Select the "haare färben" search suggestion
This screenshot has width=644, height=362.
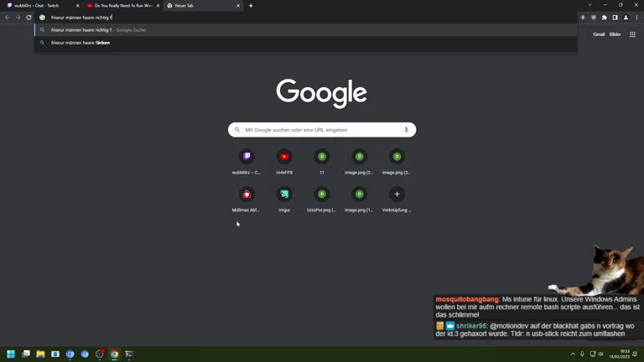click(80, 43)
